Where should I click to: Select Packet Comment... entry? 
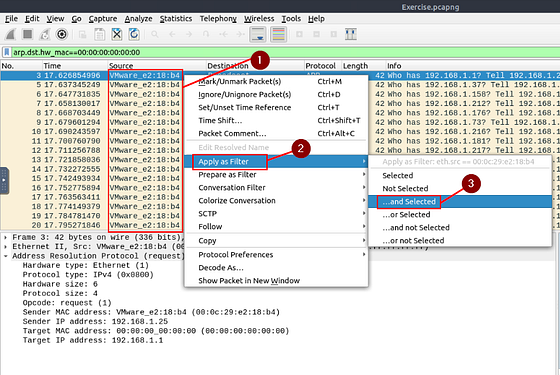point(276,134)
